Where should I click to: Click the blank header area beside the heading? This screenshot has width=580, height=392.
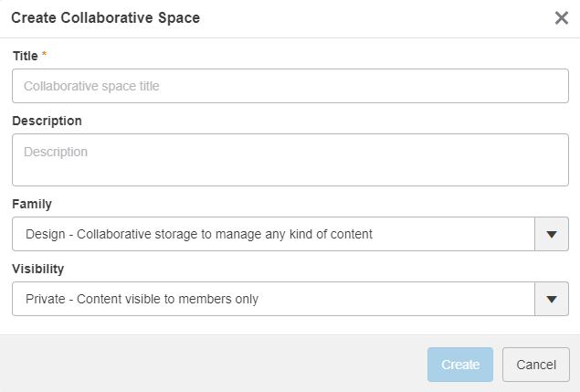pyautogui.click(x=365, y=17)
